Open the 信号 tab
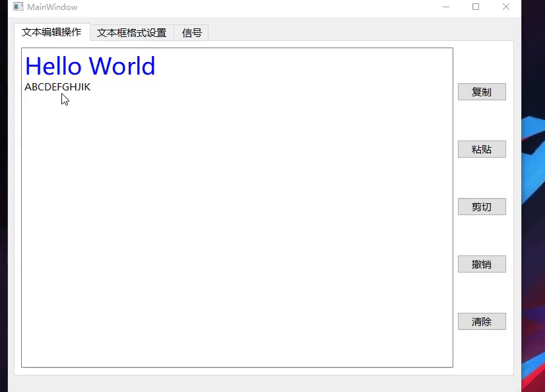 coord(191,32)
